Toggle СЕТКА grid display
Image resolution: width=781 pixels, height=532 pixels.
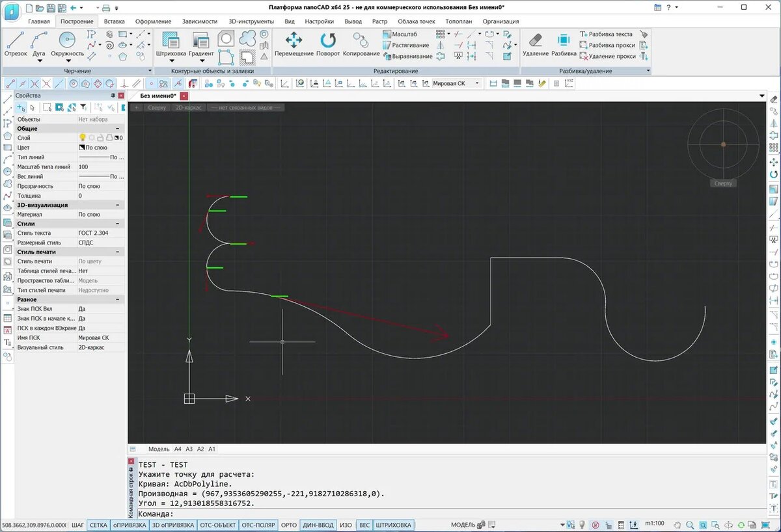click(x=98, y=525)
